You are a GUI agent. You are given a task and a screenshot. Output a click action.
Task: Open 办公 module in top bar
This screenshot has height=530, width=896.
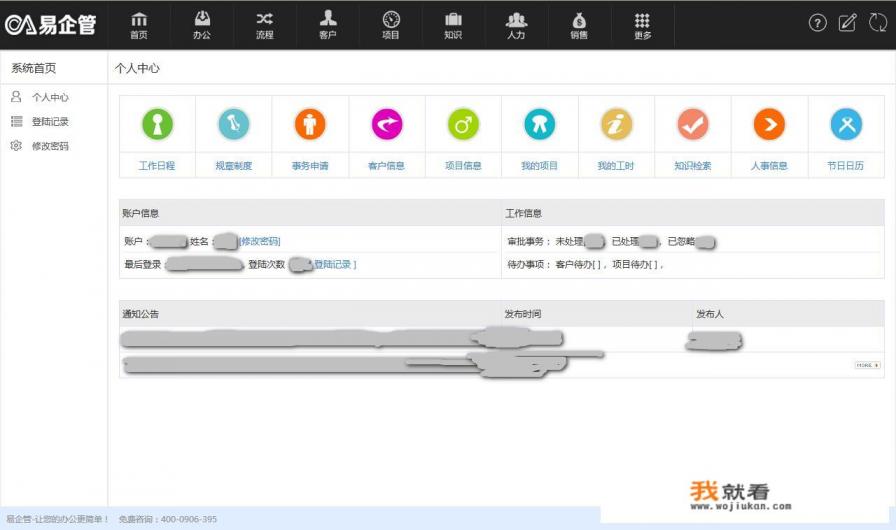coord(202,26)
